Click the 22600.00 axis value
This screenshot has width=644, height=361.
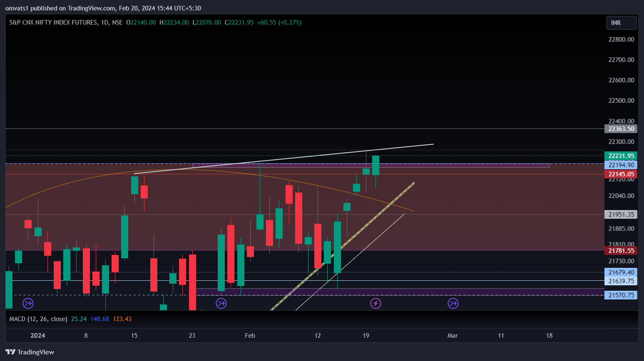tap(621, 80)
